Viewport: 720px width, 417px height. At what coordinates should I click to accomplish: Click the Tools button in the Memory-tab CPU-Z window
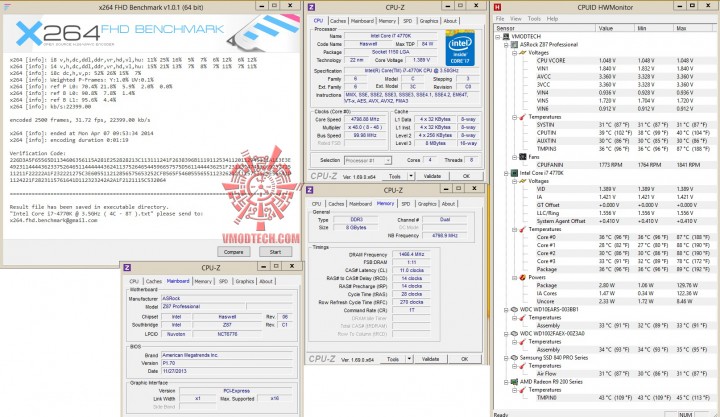[393, 359]
